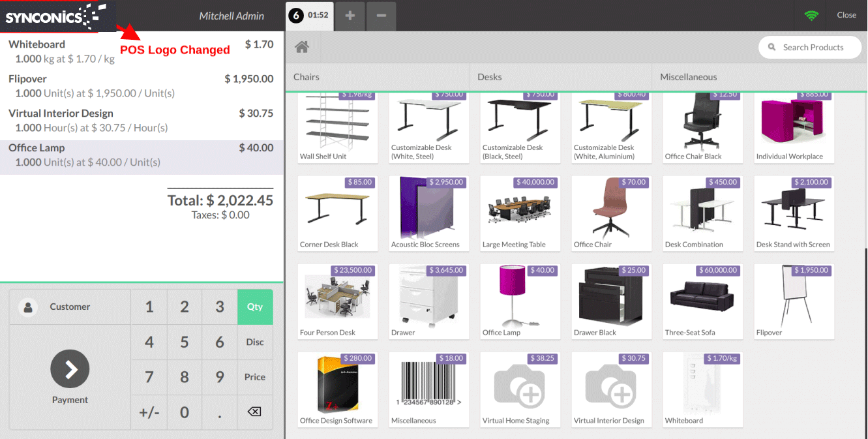Click the Customer person icon

coord(28,307)
